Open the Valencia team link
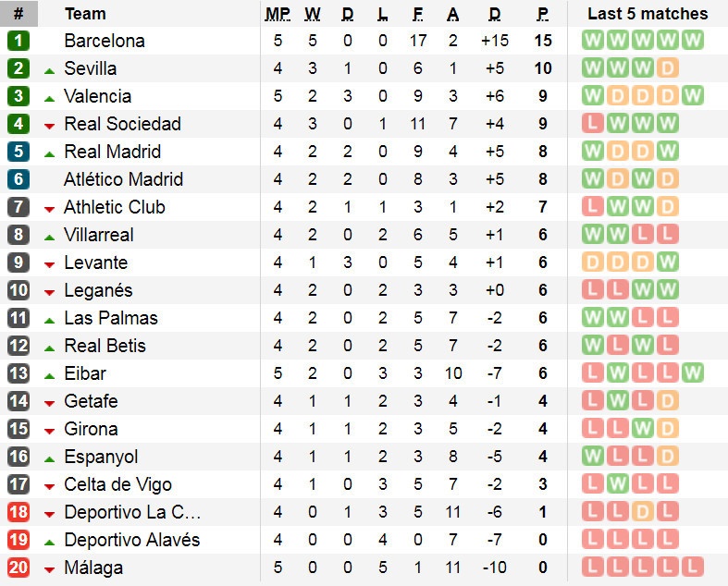Viewport: 728px width, 586px height. click(x=97, y=96)
